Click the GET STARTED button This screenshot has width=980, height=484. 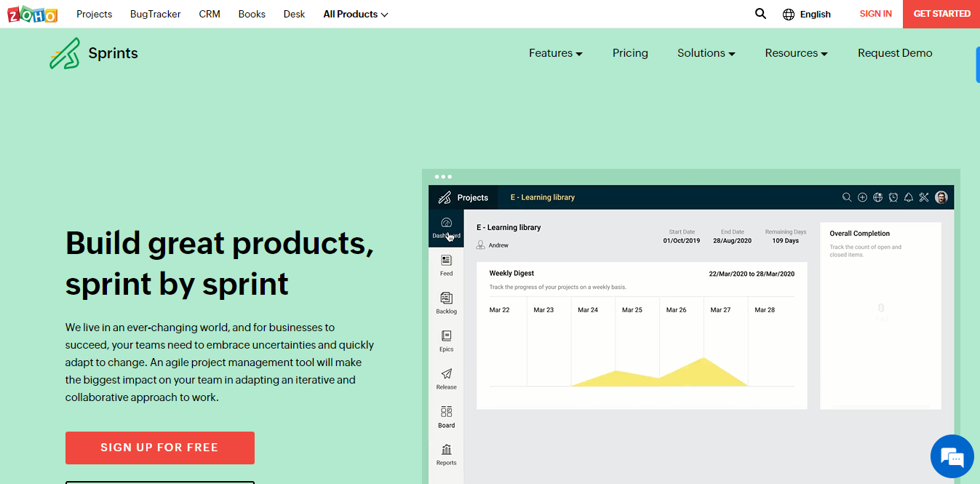point(941,14)
